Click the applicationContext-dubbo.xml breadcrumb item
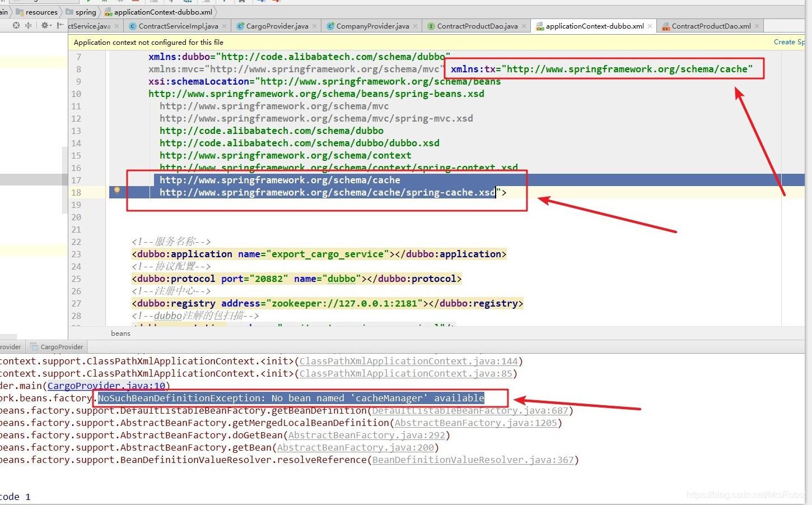The height and width of the screenshot is (505, 812). [158, 12]
